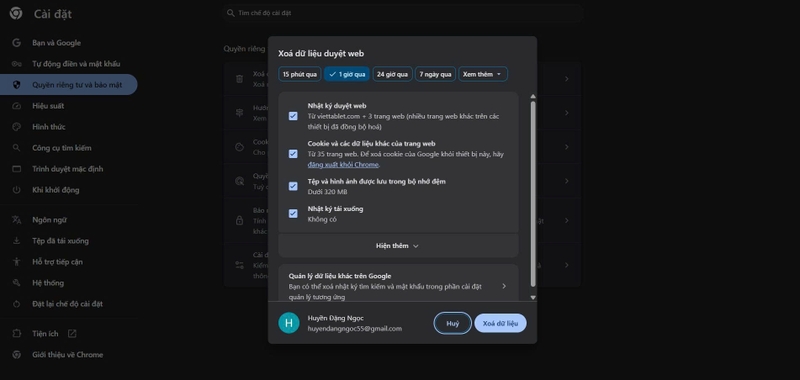Click the H profile avatar in the dialog

click(x=289, y=323)
